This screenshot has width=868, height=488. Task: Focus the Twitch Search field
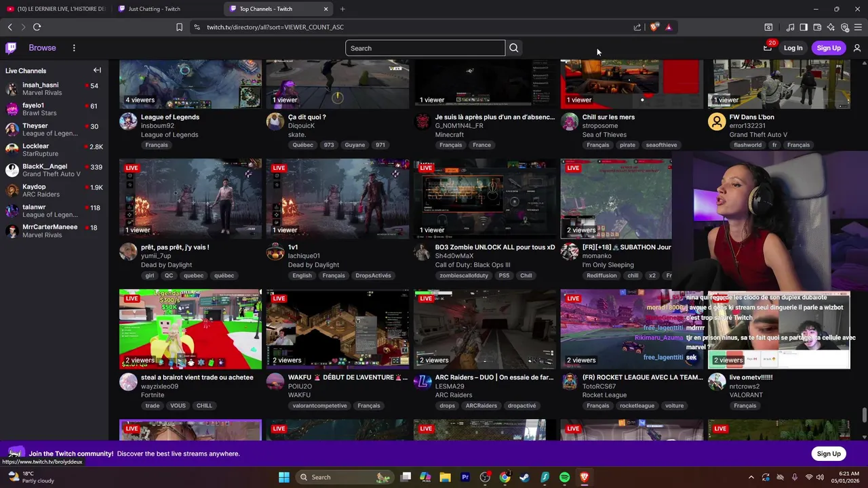click(425, 48)
